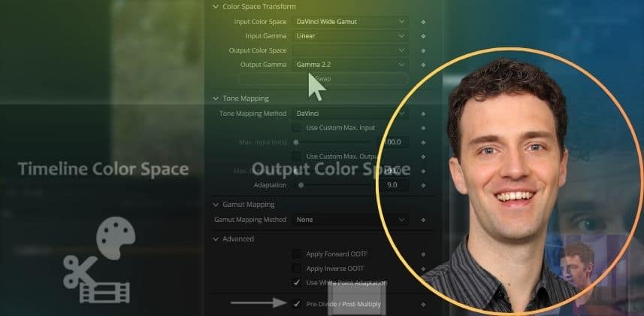The height and width of the screenshot is (316, 644).
Task: Add keyframe for Gamut Mapping Method
Action: tap(423, 220)
